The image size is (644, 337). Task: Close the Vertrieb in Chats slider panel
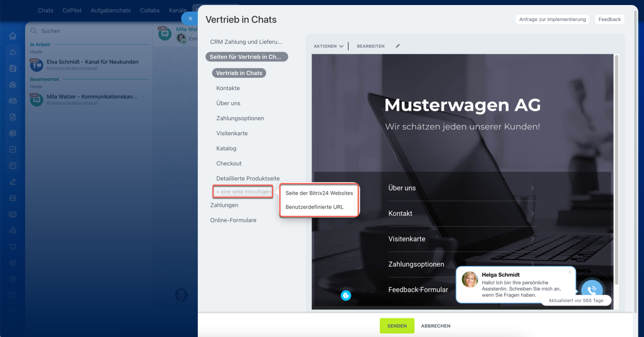pos(190,19)
